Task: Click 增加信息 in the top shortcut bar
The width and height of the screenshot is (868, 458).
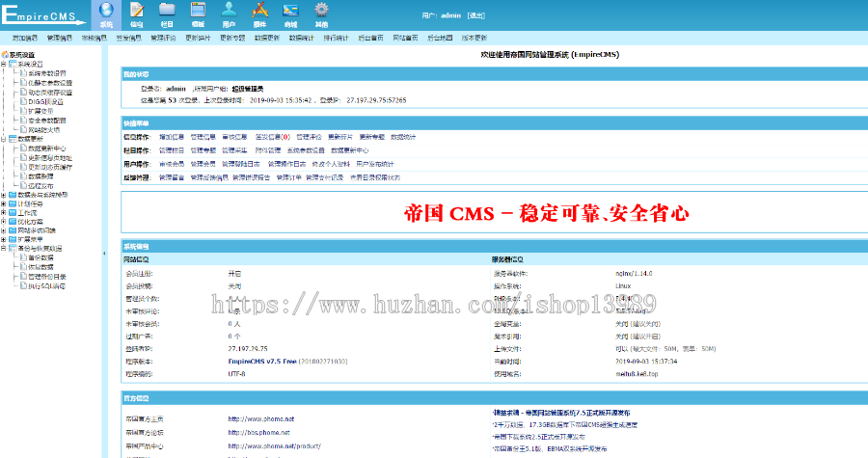Action: [25, 39]
